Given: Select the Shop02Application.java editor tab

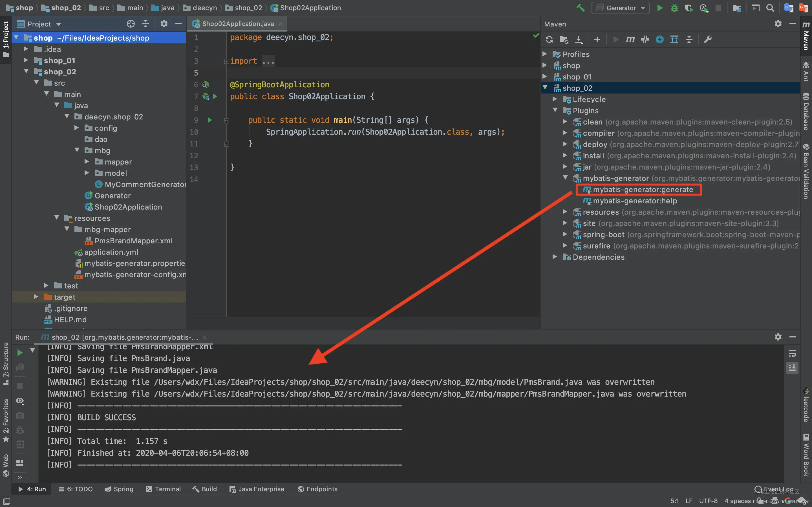Looking at the screenshot, I should [238, 24].
